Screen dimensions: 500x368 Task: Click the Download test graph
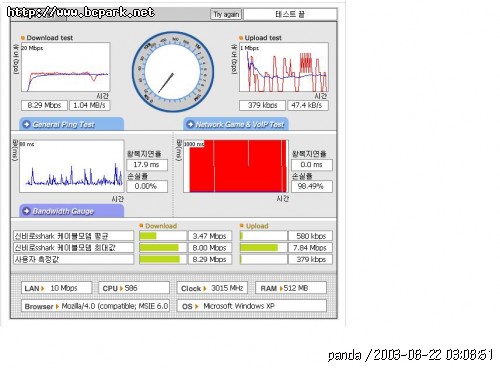coord(66,67)
